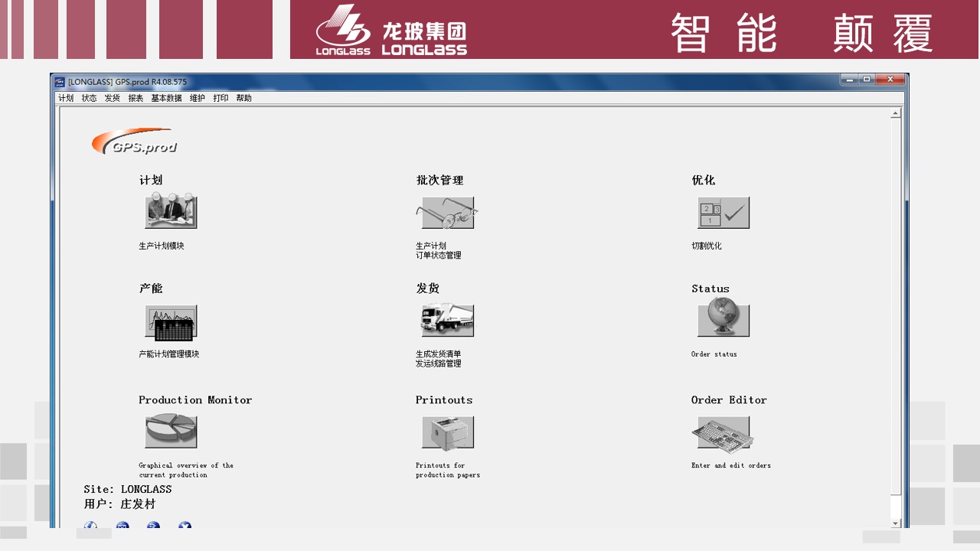
Task: Click the scrollbar up arrow
Action: coord(896,113)
